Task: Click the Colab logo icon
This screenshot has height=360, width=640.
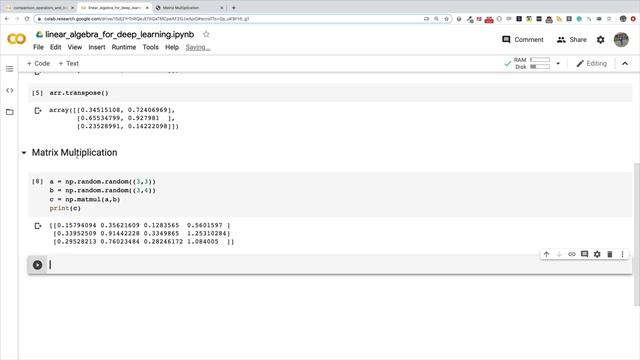Action: [16, 39]
